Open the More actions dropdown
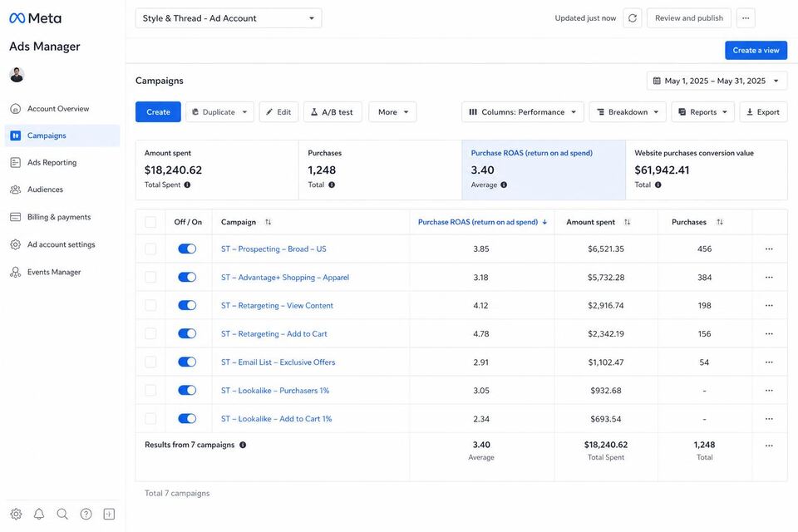Image resolution: width=798 pixels, height=532 pixels. click(x=392, y=112)
